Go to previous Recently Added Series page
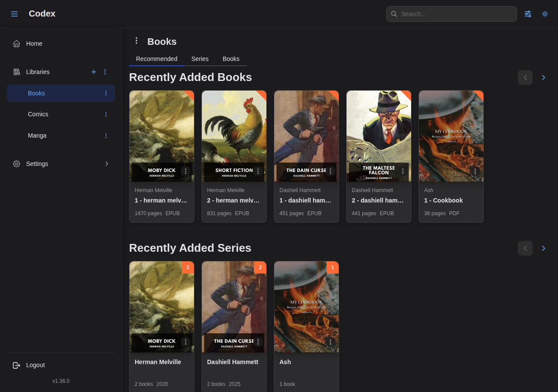The image size is (558, 392). point(525,248)
